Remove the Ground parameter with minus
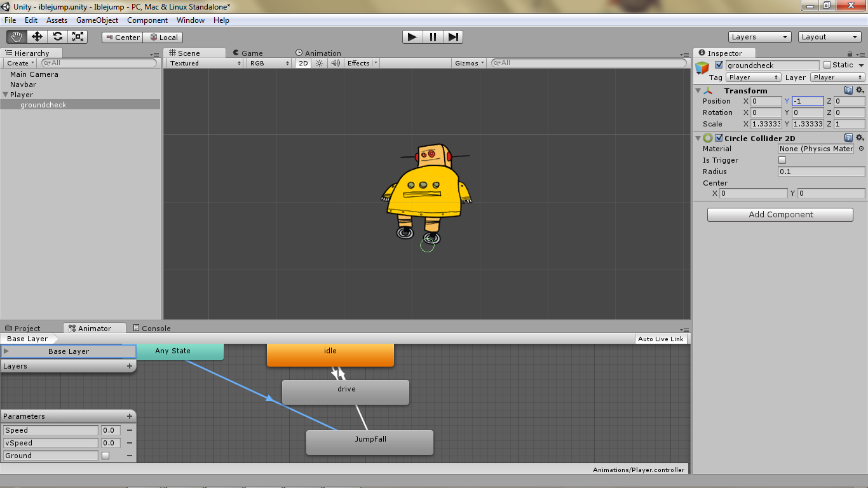868x488 pixels. point(130,456)
